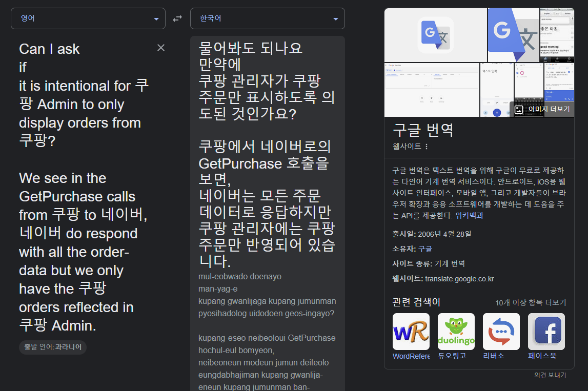Click into the English source text box
This screenshot has width=588, height=391.
point(85,187)
